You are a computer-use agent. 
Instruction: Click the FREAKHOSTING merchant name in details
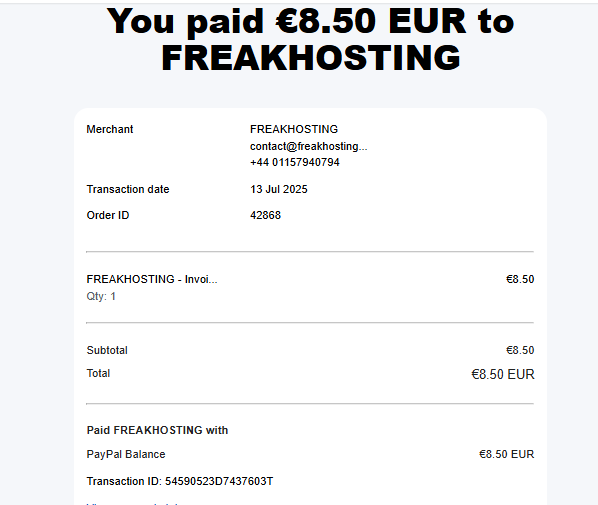(x=294, y=129)
